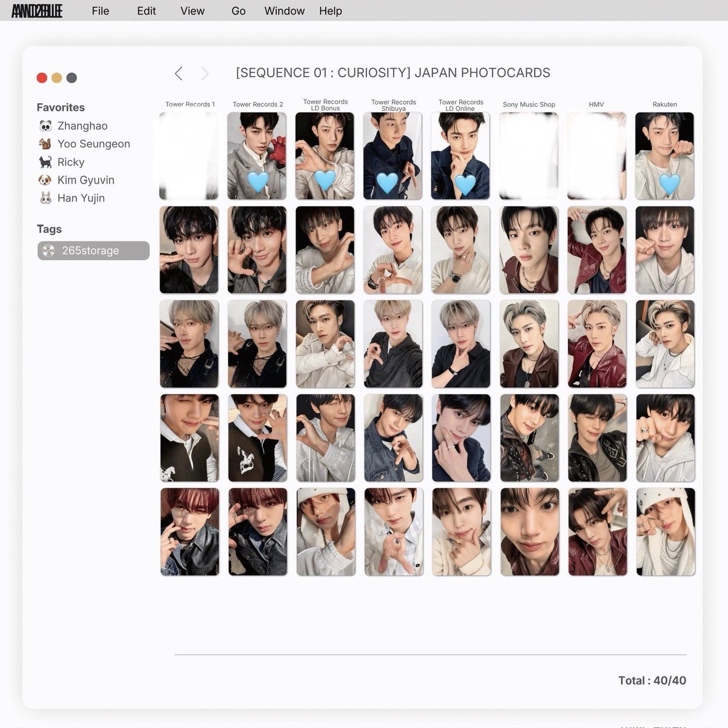The height and width of the screenshot is (728, 728).
Task: Click the 'Tower Records 1' column header
Action: tap(190, 104)
